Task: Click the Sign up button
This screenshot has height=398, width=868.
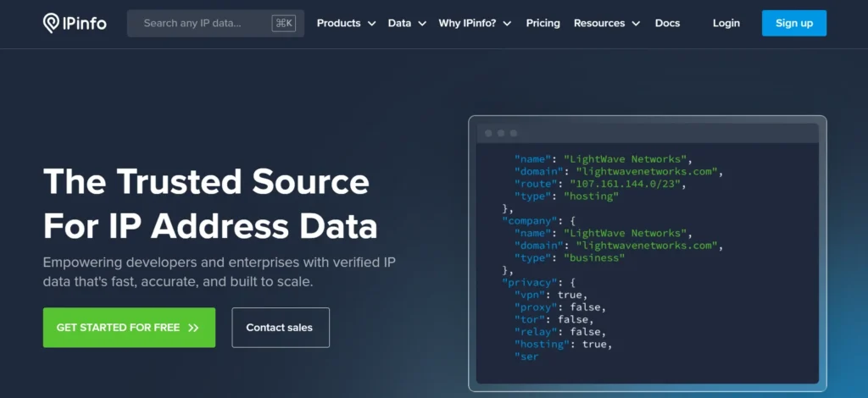Action: pyautogui.click(x=793, y=23)
